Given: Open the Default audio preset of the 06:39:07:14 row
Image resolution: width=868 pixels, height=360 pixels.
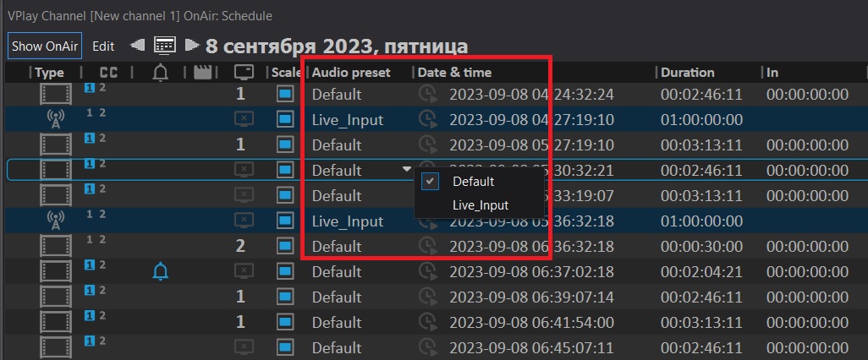Looking at the screenshot, I should pos(337,297).
